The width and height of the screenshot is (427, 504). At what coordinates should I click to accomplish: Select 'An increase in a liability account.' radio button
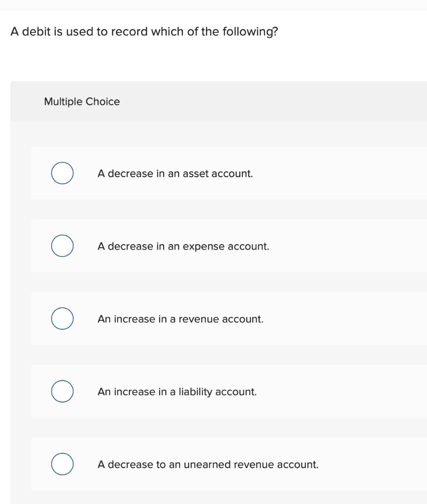62,391
